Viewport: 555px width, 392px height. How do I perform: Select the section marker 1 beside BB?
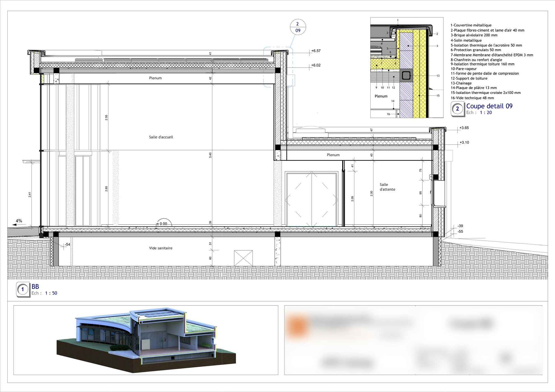click(23, 290)
